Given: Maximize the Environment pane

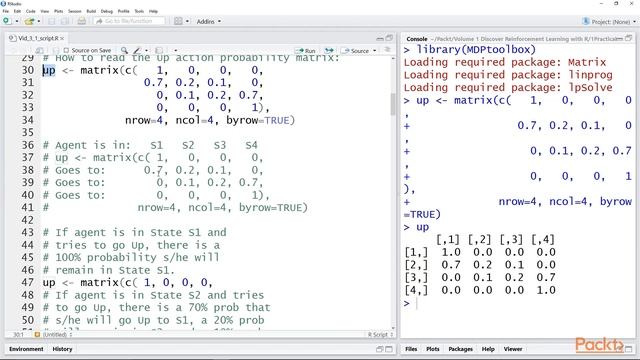Looking at the screenshot, I should (x=389, y=349).
